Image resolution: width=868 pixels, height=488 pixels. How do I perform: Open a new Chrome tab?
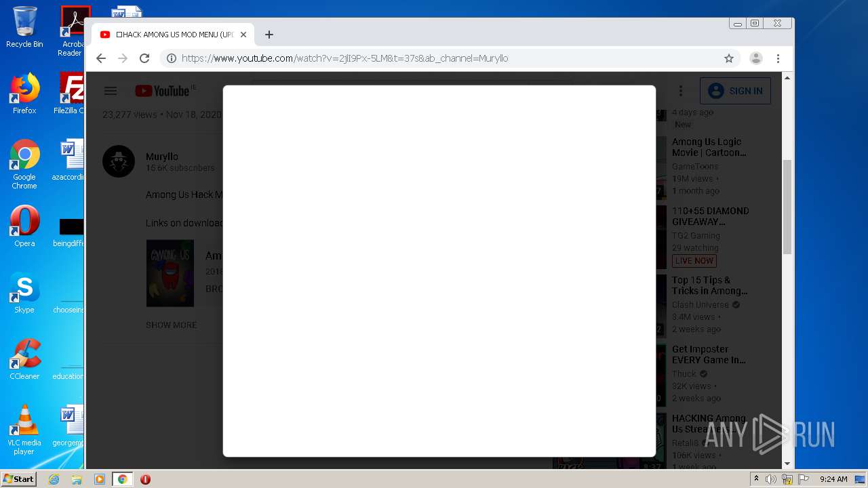click(x=269, y=35)
